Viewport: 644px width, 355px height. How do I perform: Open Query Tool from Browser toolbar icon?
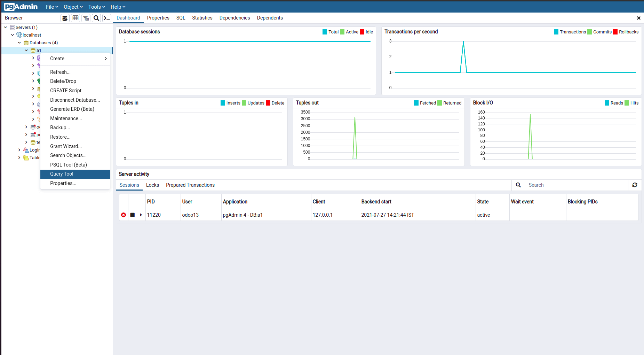[65, 18]
